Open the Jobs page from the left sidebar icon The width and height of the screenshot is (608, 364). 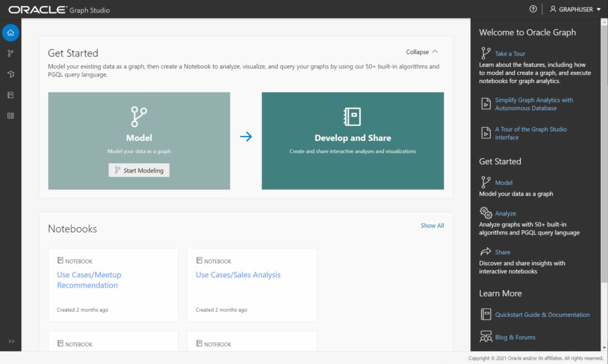click(11, 116)
